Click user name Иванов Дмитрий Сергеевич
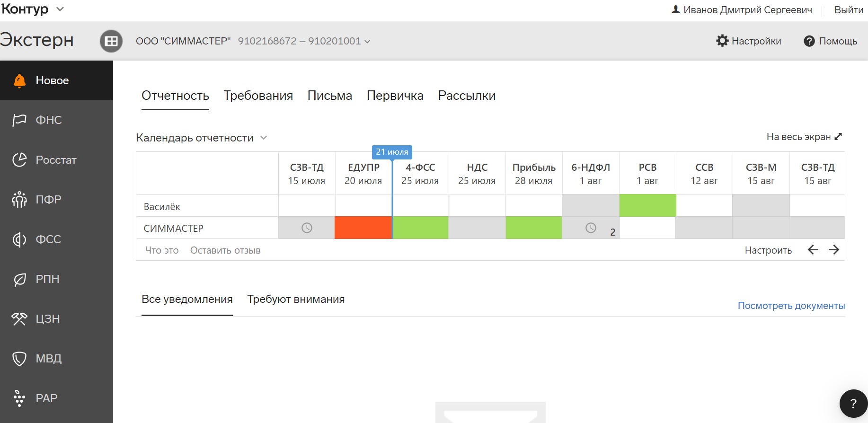The image size is (868, 423). click(x=748, y=10)
